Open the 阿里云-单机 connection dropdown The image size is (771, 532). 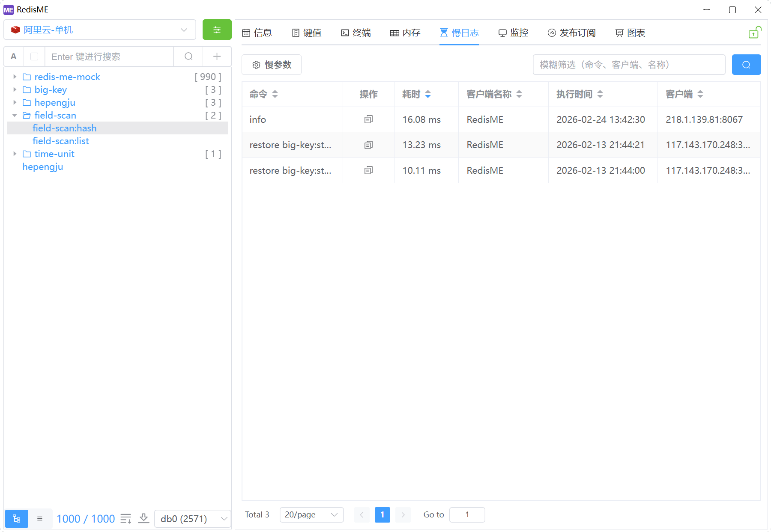[x=100, y=30]
